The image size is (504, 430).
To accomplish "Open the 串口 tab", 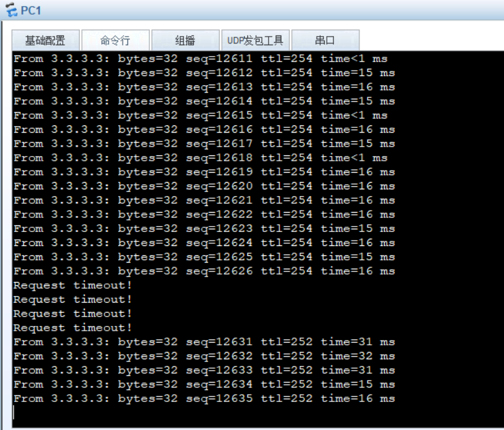I will [x=325, y=41].
